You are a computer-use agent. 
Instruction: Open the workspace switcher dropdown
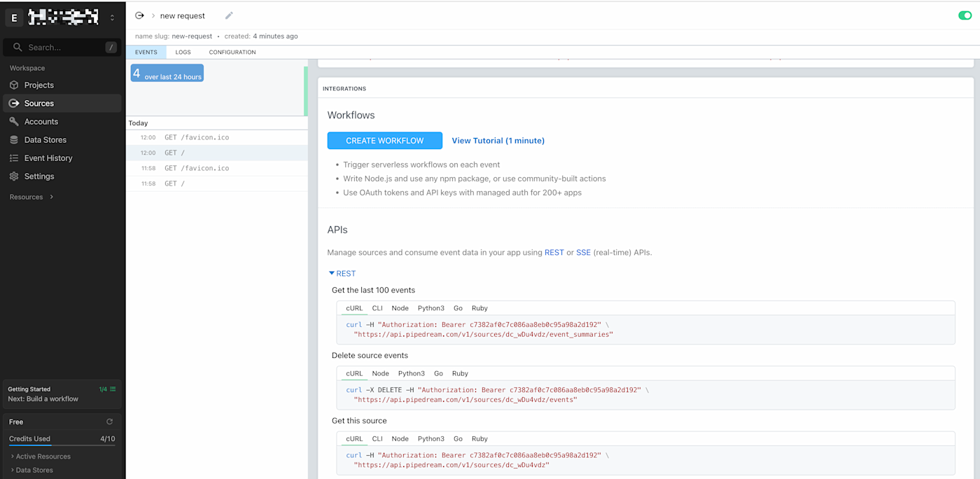click(x=112, y=18)
